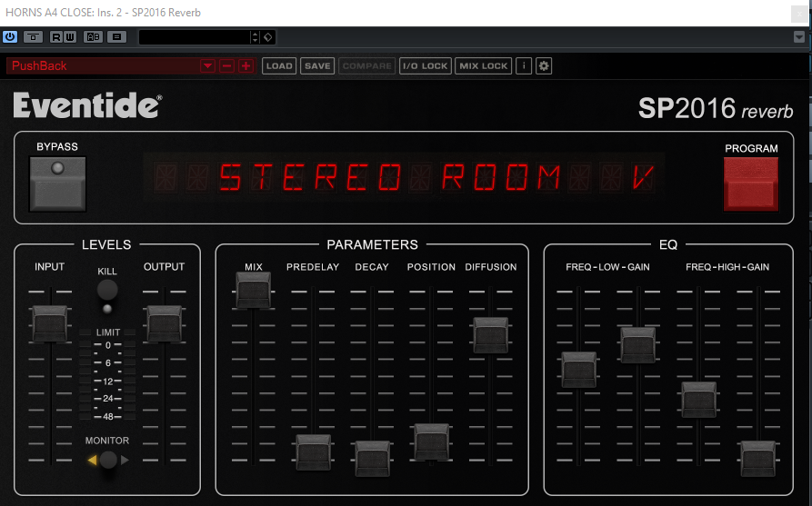
Task: Click the COMPARE button
Action: click(x=367, y=65)
